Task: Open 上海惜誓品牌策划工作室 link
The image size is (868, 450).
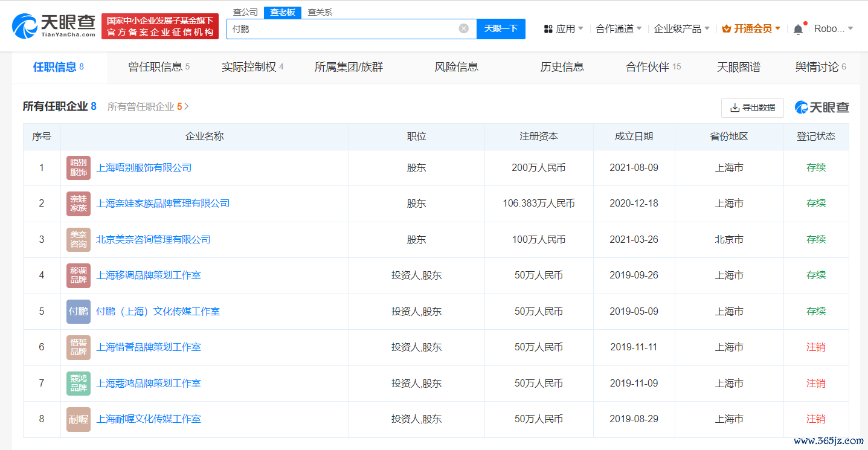Action: [x=149, y=347]
